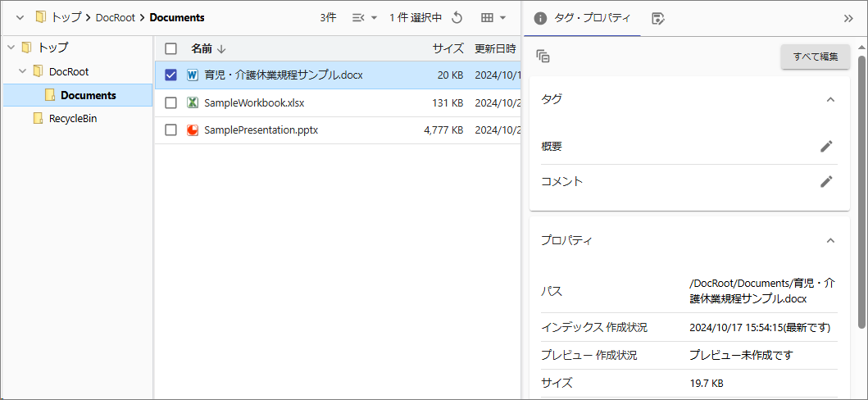The image size is (868, 400).
Task: Check the SampleWorkbook.xlsx checkbox
Action: [x=170, y=103]
